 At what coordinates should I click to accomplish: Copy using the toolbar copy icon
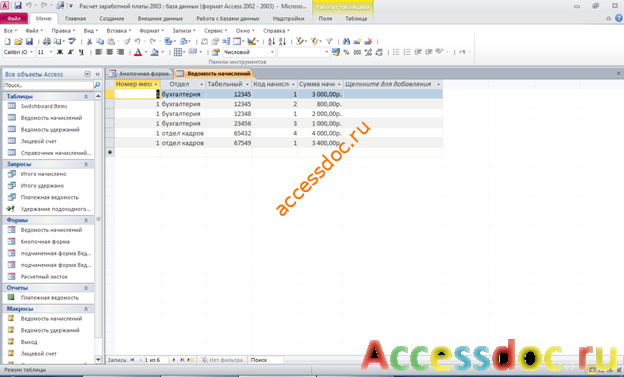[100, 41]
